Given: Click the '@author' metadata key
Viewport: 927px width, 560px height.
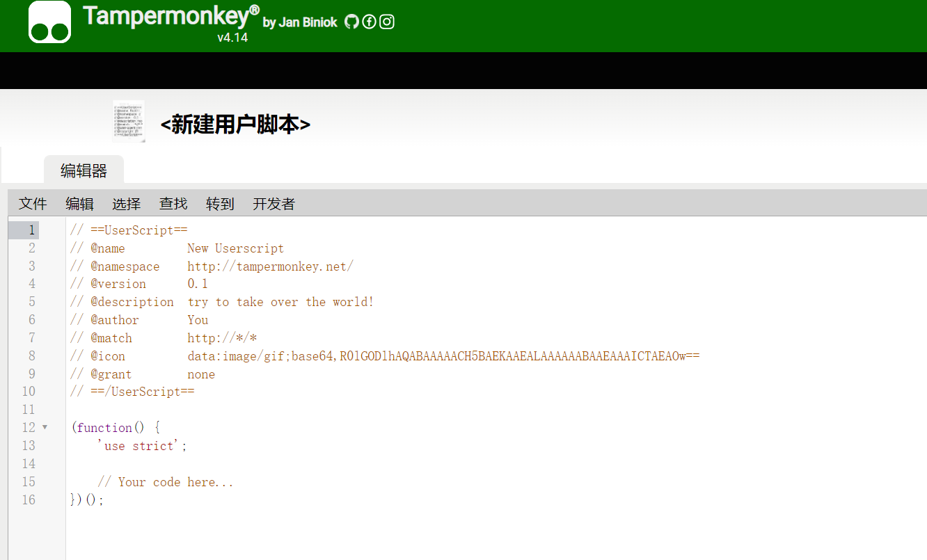Looking at the screenshot, I should (x=115, y=320).
